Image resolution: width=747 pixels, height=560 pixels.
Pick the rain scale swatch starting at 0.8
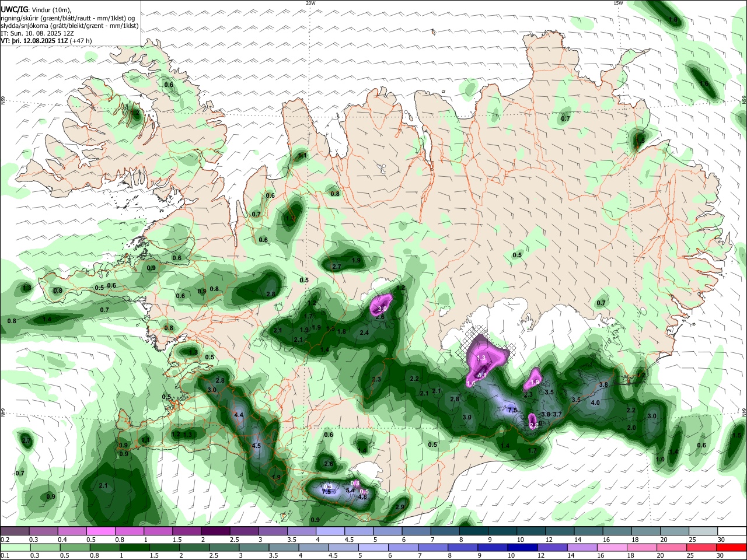pos(104,547)
